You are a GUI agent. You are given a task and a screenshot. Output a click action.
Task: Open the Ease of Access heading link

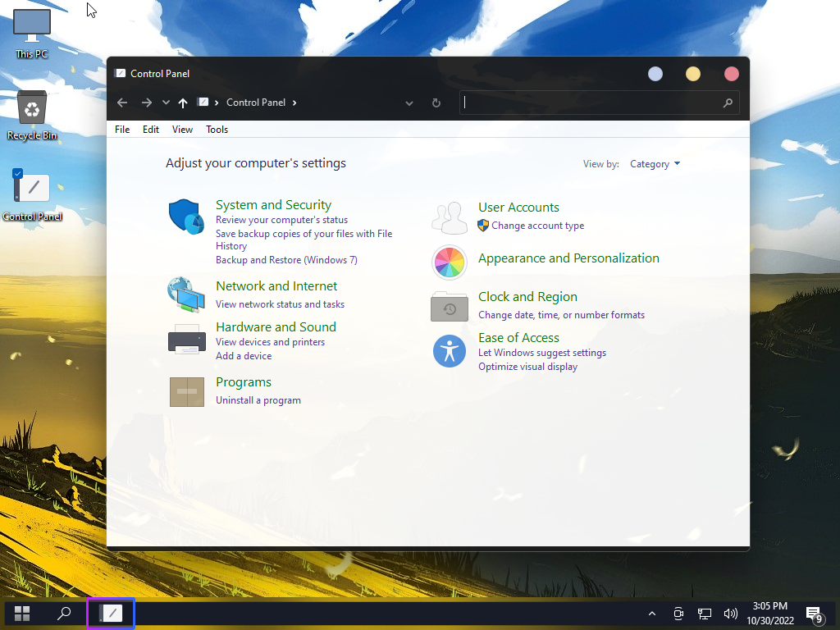(x=518, y=337)
